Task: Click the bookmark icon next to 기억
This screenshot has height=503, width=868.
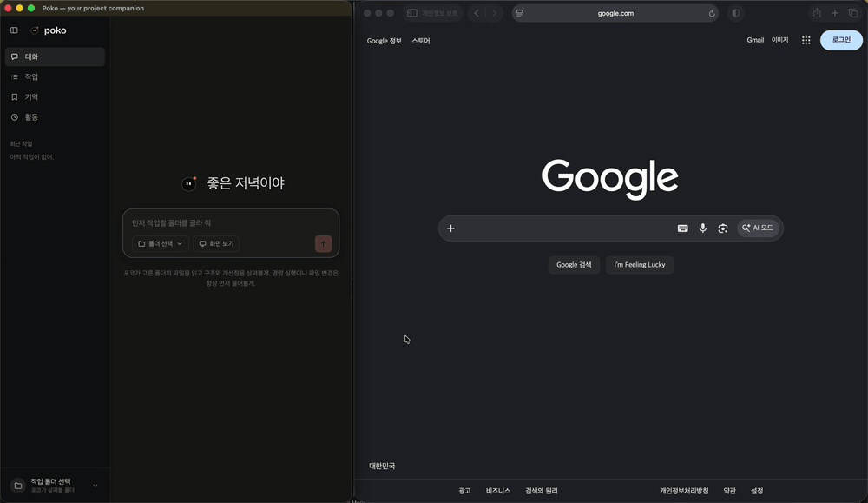Action: point(15,97)
